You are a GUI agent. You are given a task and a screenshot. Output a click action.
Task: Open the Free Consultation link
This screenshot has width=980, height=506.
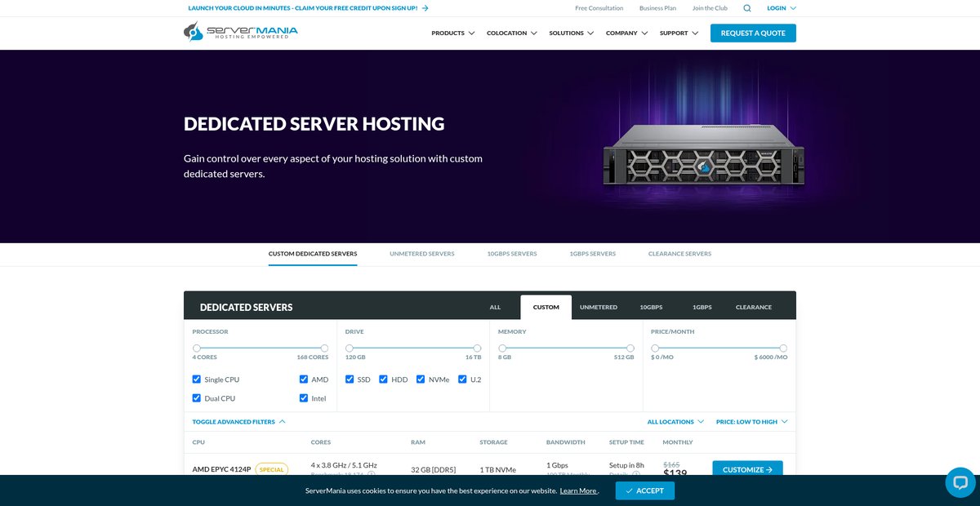tap(599, 8)
